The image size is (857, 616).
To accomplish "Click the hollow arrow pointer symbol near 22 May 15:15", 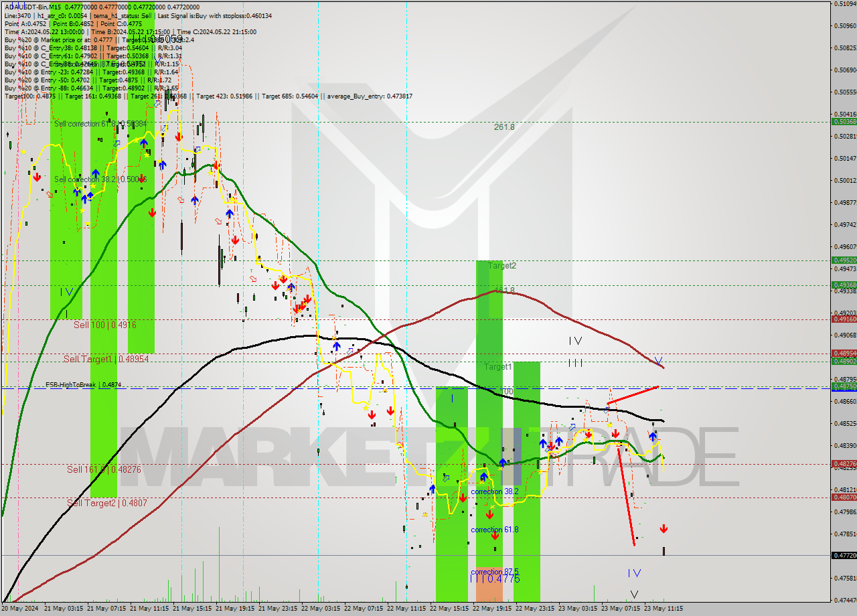I will click(x=446, y=478).
